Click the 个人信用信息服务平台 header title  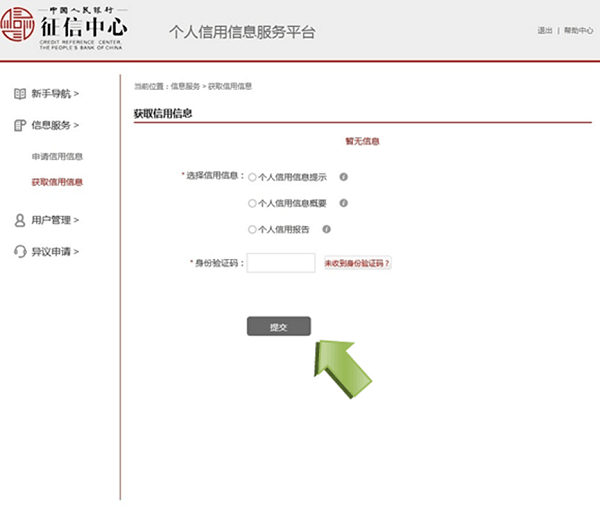coord(242,32)
